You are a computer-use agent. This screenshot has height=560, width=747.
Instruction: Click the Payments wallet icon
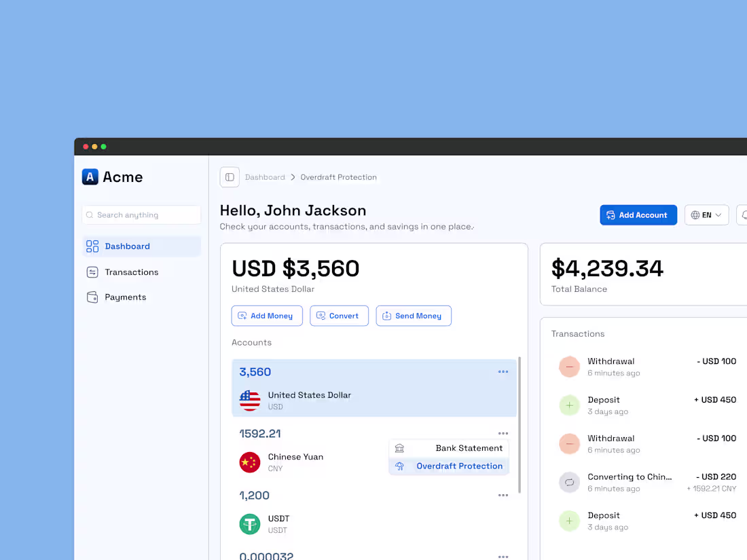(x=92, y=297)
